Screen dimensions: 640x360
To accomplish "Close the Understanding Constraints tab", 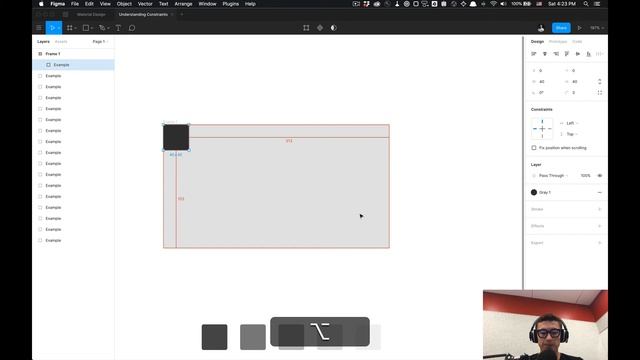I will [x=172, y=14].
